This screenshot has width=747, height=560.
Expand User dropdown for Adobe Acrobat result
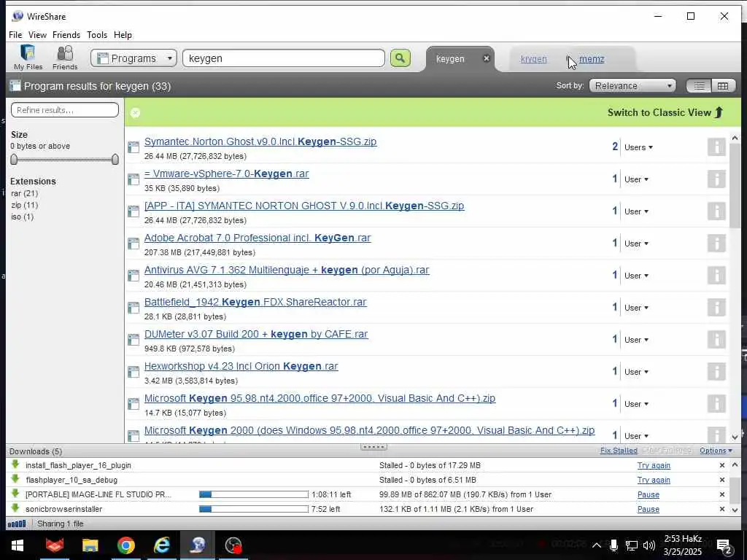pyautogui.click(x=636, y=244)
